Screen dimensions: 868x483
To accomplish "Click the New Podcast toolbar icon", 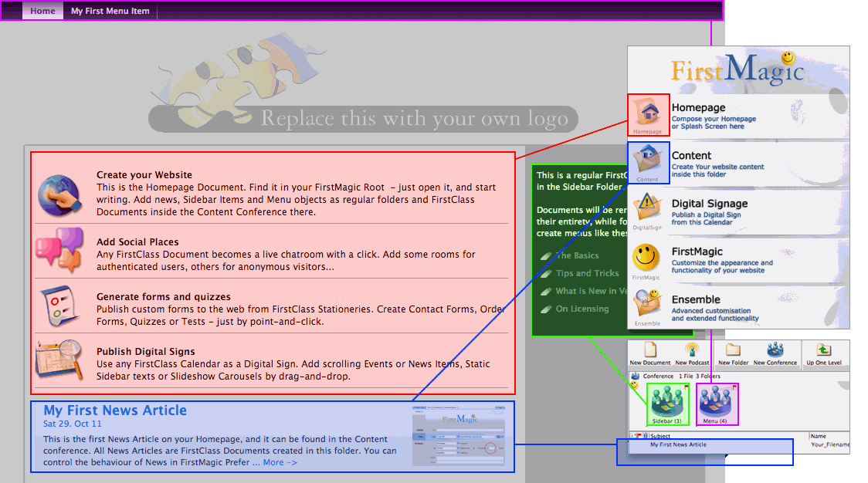I will point(692,354).
